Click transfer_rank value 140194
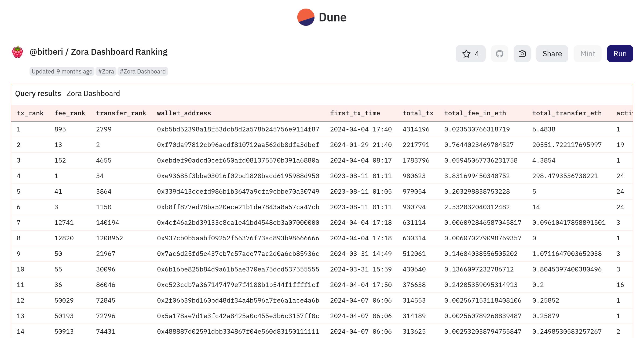644x338 pixels. click(108, 223)
